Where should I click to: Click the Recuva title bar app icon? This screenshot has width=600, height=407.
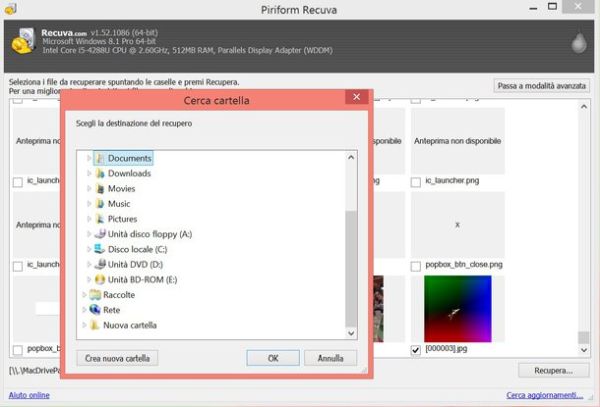click(x=10, y=9)
